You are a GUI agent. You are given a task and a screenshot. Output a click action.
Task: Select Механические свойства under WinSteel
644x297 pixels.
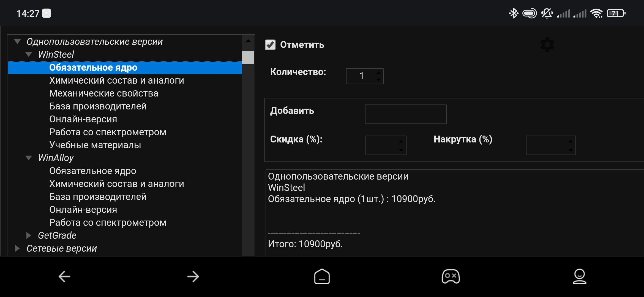coord(103,94)
